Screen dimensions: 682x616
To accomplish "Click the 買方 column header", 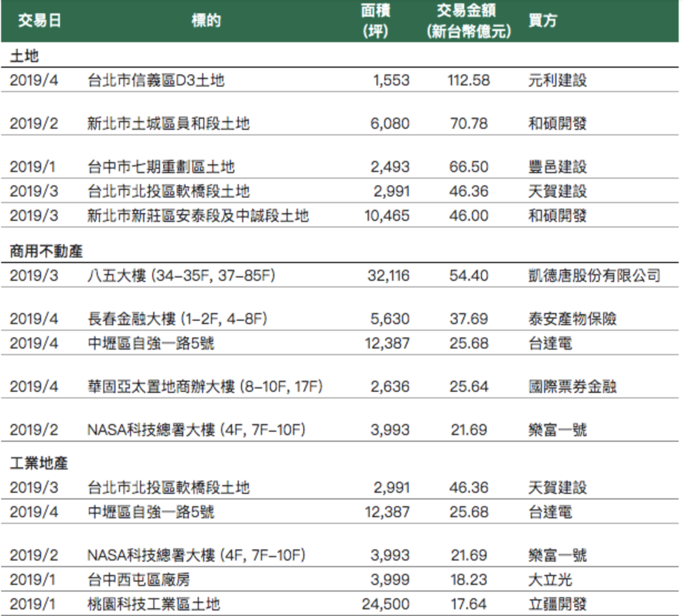I will click(542, 21).
